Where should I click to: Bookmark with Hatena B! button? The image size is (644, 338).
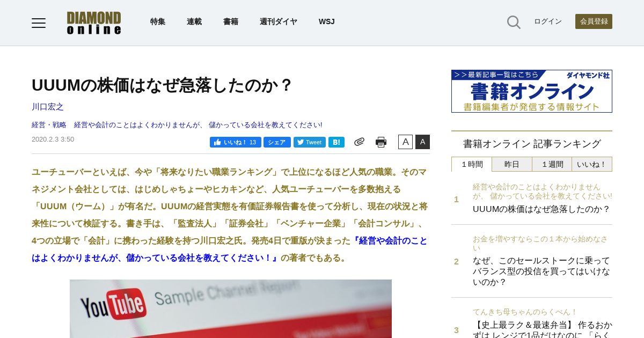[x=336, y=142]
